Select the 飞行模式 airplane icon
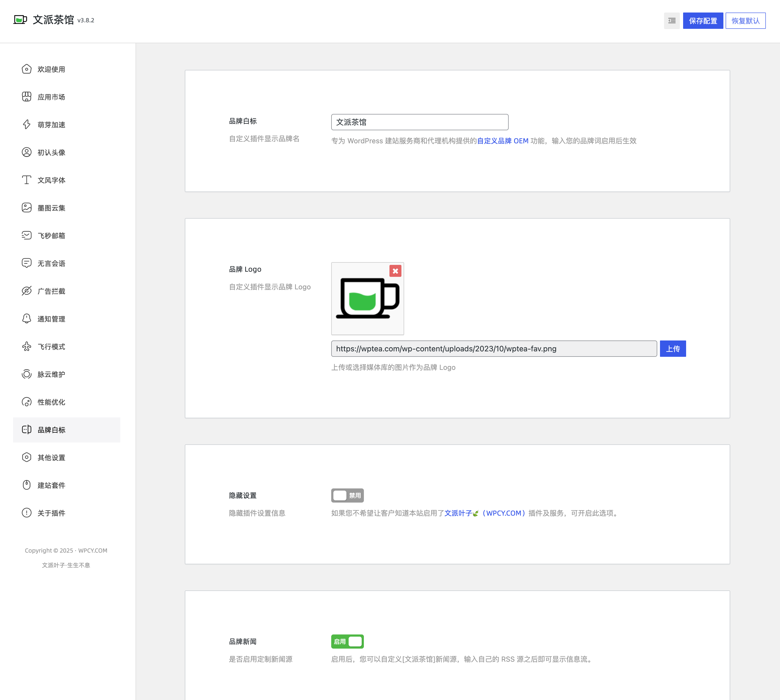 pyautogui.click(x=27, y=346)
